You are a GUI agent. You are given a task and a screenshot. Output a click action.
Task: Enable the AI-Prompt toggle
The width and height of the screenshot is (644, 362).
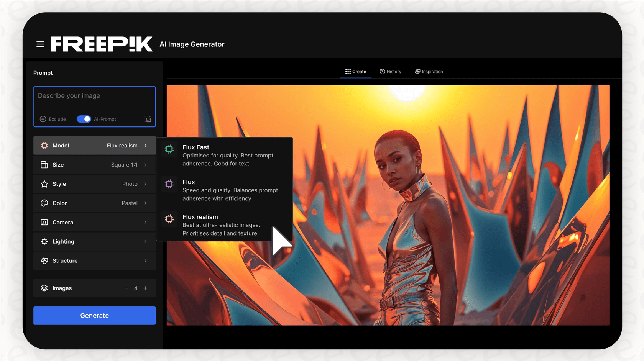click(x=84, y=119)
